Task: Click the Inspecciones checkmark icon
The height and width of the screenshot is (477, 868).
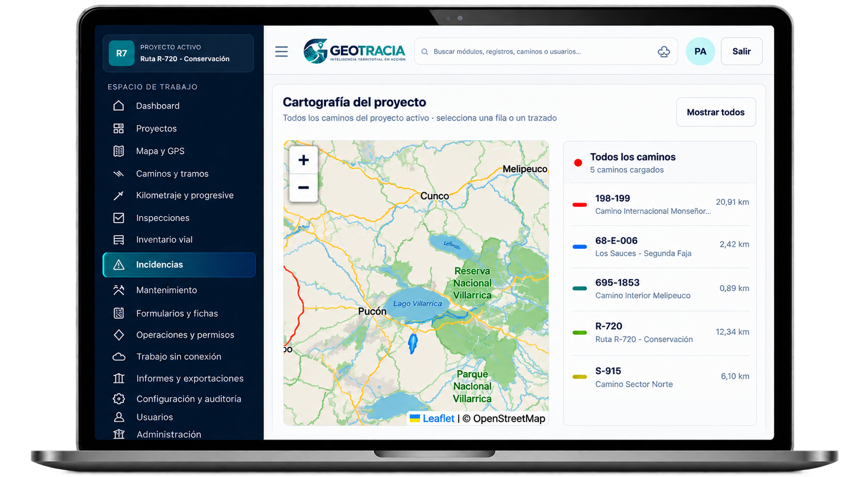Action: [119, 218]
